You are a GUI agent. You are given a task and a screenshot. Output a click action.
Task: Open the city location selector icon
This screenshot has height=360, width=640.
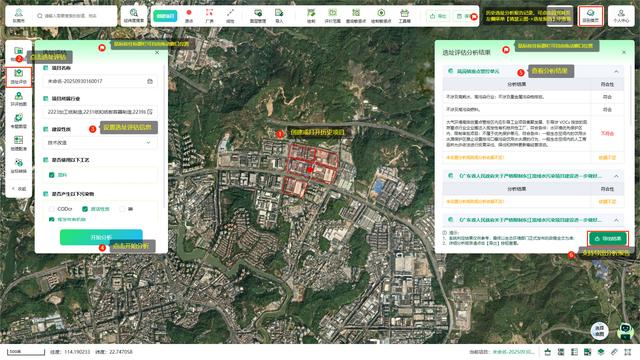click(18, 16)
